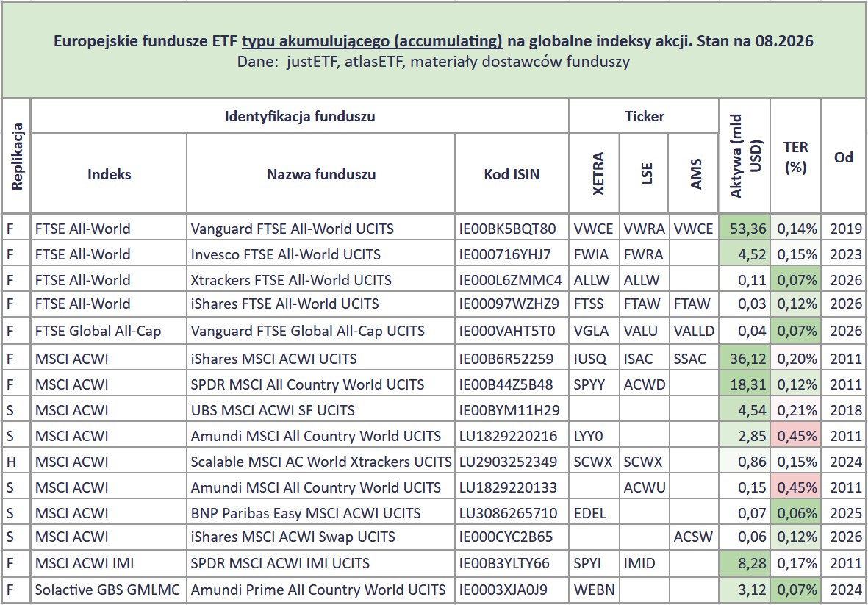
Task: Select 'Scalable MSCI AC World Xtrackers UCITS'
Action: tap(320, 461)
